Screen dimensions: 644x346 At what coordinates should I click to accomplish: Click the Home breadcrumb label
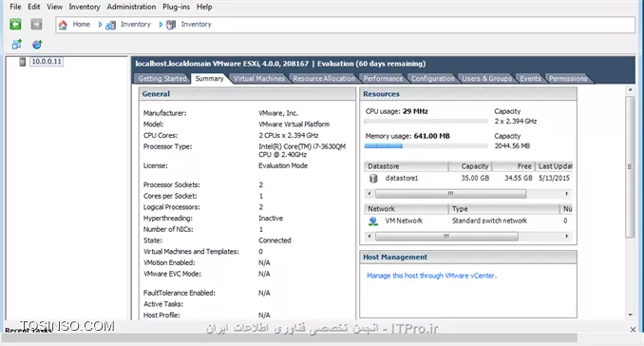(x=82, y=25)
